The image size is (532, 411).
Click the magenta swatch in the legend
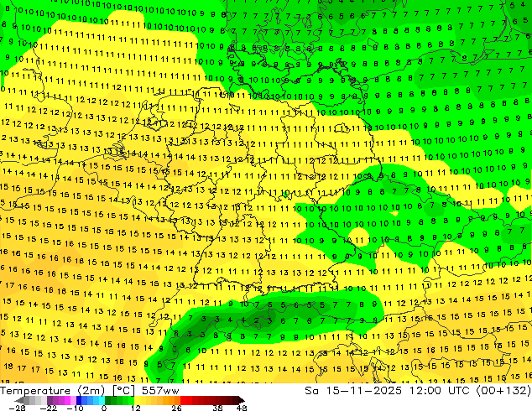pyautogui.click(x=67, y=400)
